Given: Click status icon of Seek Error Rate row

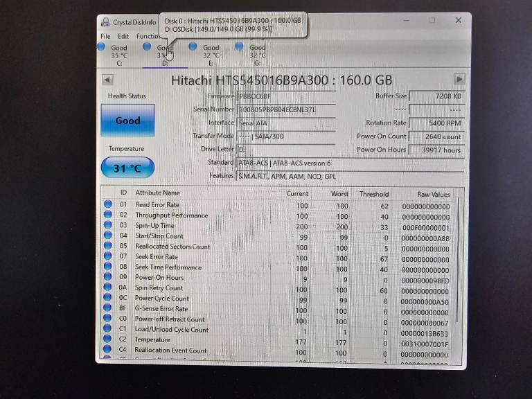Looking at the screenshot, I should pos(108,256).
